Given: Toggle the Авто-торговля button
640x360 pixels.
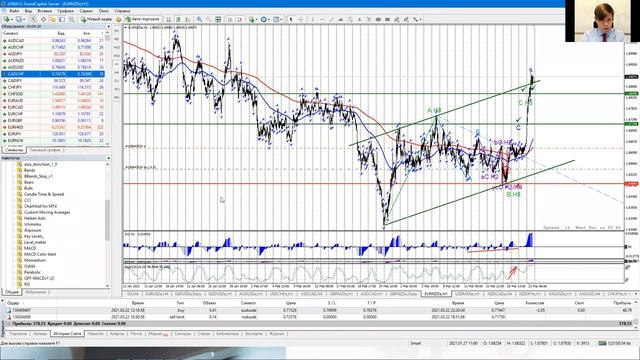Looking at the screenshot, I should tap(142, 19).
